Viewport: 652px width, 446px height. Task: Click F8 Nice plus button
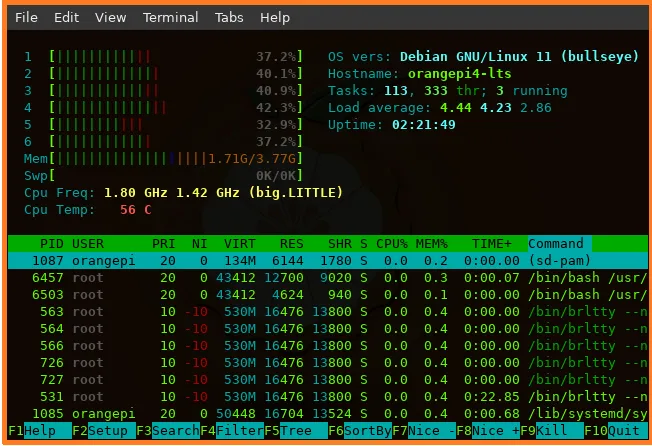tap(488, 430)
